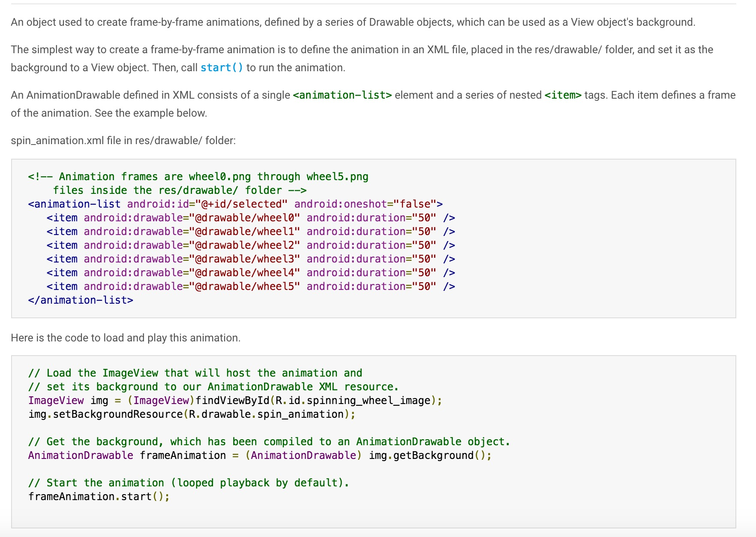The height and width of the screenshot is (537, 756).
Task: Click the spin_animation.xml file caption text
Action: click(x=123, y=141)
